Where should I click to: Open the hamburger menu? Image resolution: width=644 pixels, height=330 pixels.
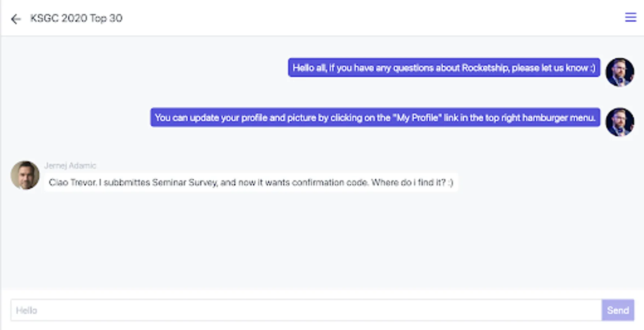click(630, 17)
